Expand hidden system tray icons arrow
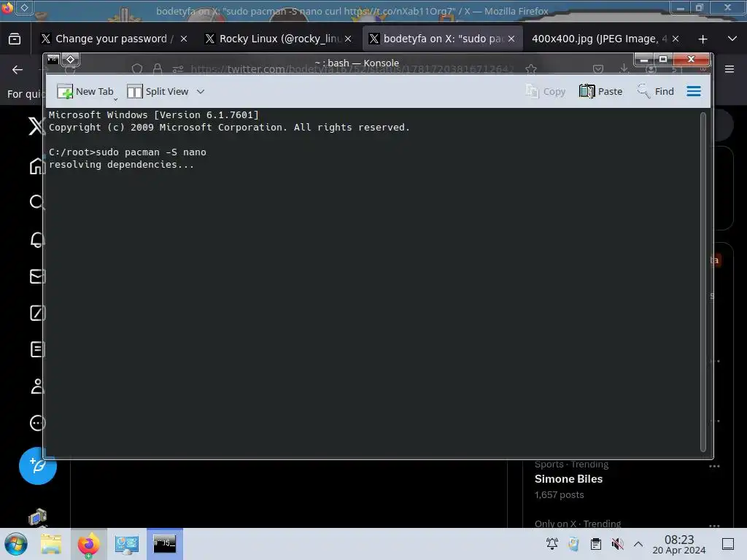Screen dimensions: 747x560 click(x=638, y=544)
